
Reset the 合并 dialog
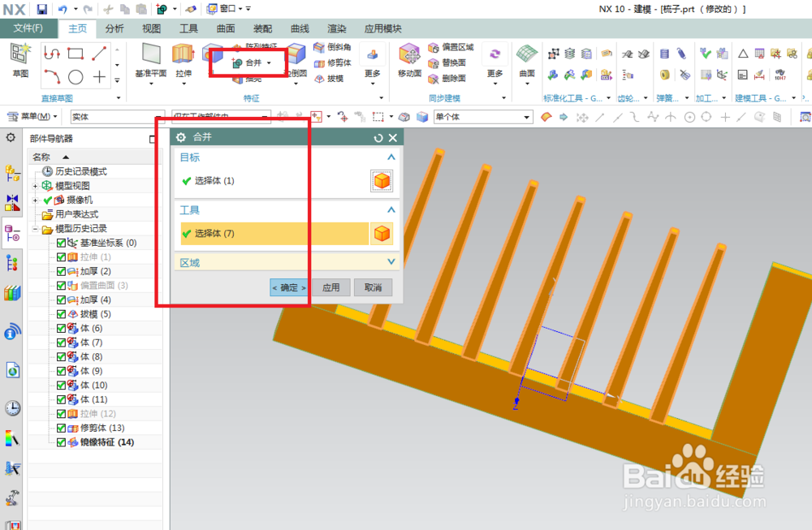[378, 138]
